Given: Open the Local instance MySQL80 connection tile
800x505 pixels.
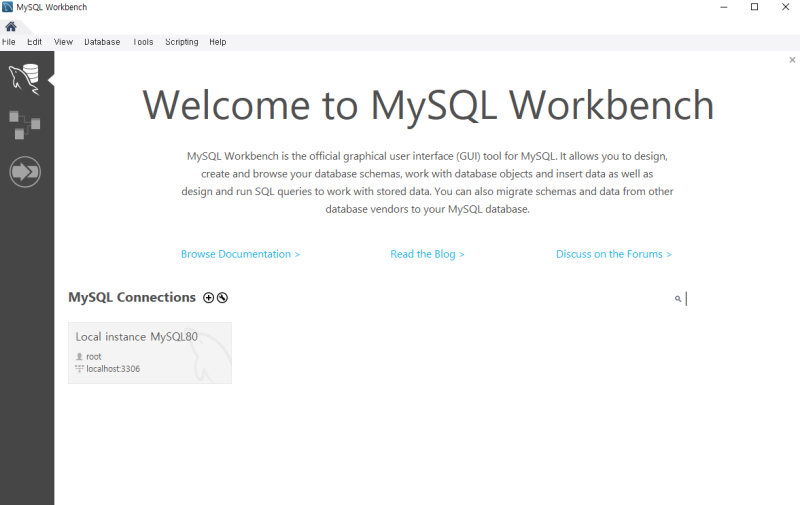Looking at the screenshot, I should [150, 352].
